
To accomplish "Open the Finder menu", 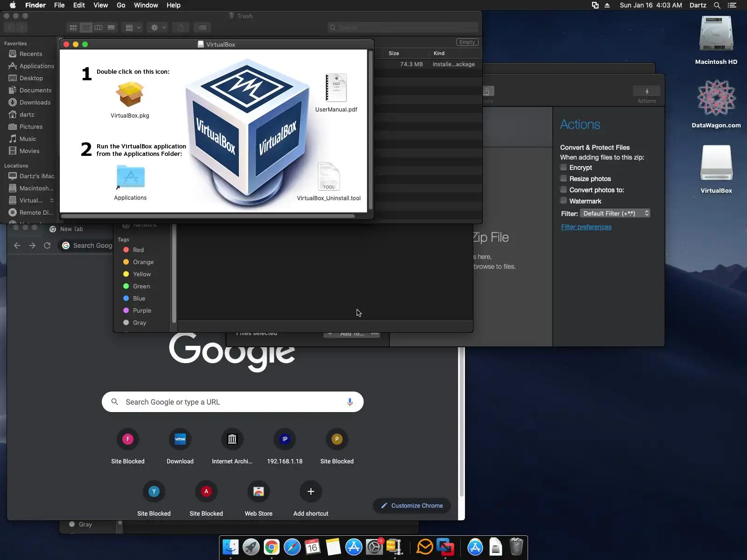I will tap(35, 5).
